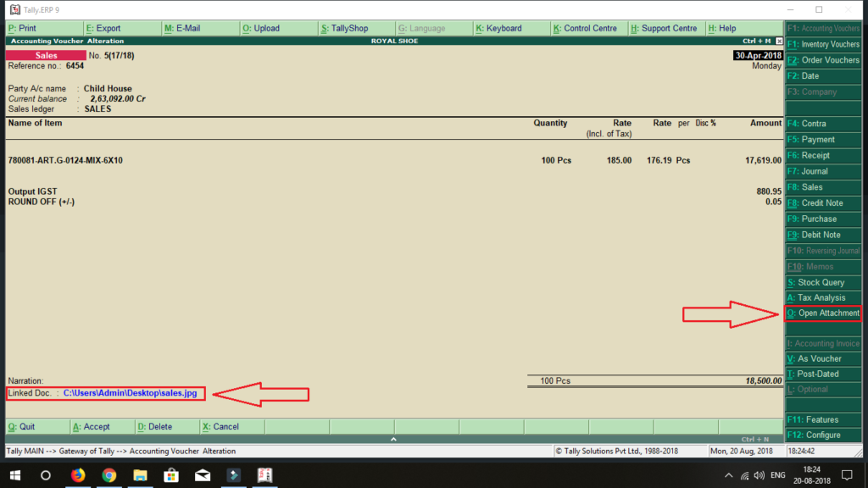Run a Stock Query
The width and height of the screenshot is (868, 488).
pyautogui.click(x=821, y=281)
